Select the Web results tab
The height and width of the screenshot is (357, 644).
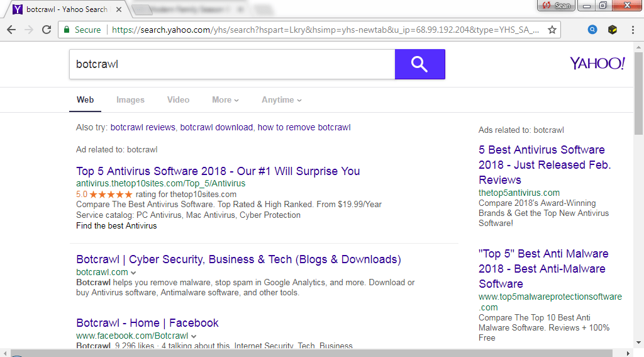click(85, 100)
